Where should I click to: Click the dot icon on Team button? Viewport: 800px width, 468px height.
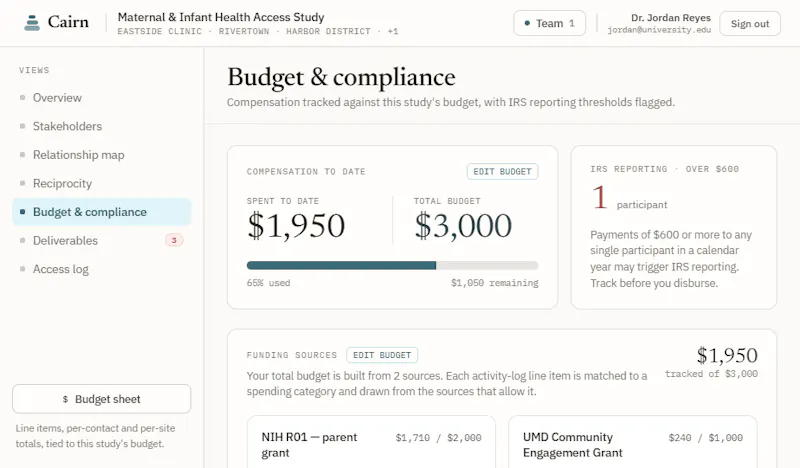coord(527,23)
